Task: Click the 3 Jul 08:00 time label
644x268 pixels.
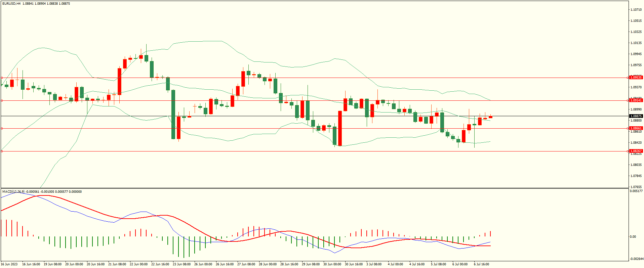Action: click(374, 264)
